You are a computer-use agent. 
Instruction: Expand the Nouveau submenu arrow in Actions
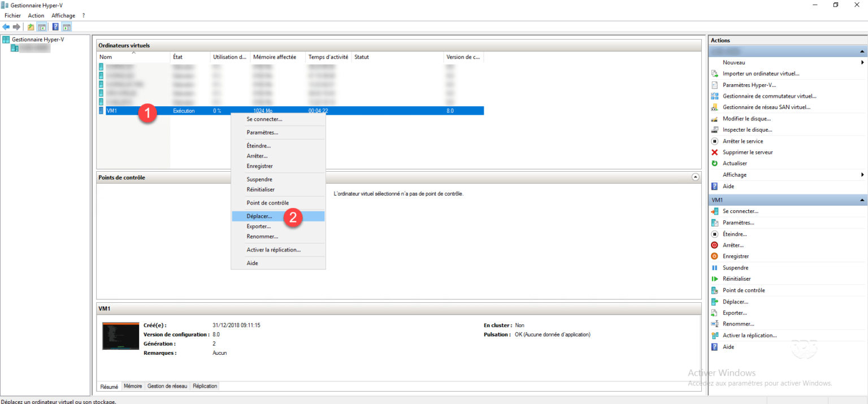pyautogui.click(x=862, y=62)
